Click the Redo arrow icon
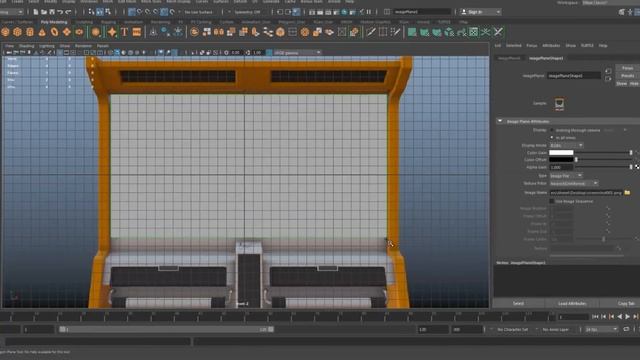Viewport: 640px width, 360px height. [x=68, y=12]
